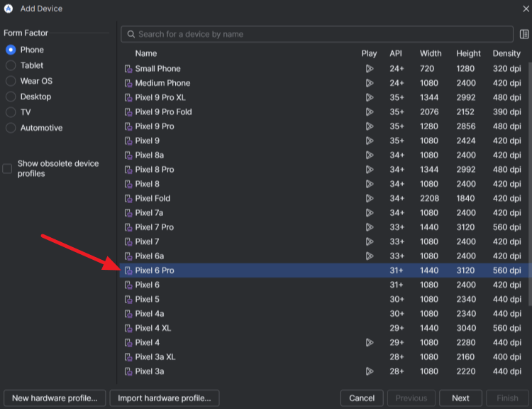Click Play Store icon in Small Phone row
The image size is (532, 409).
pos(370,69)
